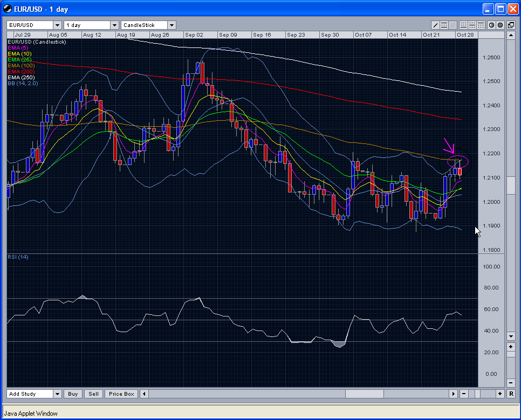521x420 pixels.
Task: Switch to the three-row chart layout
Action: pos(479,25)
